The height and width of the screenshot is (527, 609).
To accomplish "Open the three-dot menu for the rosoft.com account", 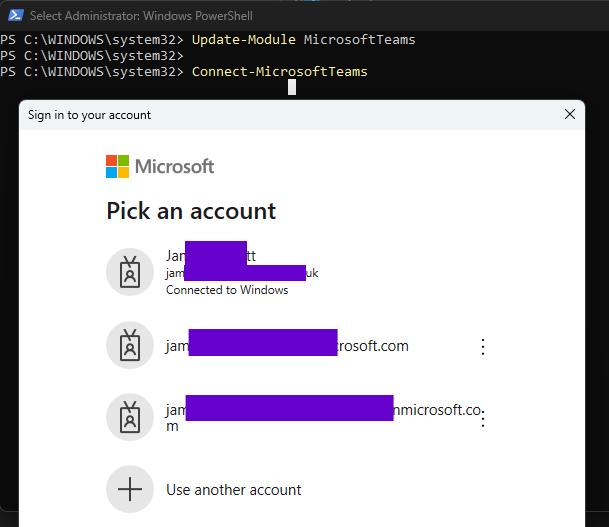I will coord(483,347).
